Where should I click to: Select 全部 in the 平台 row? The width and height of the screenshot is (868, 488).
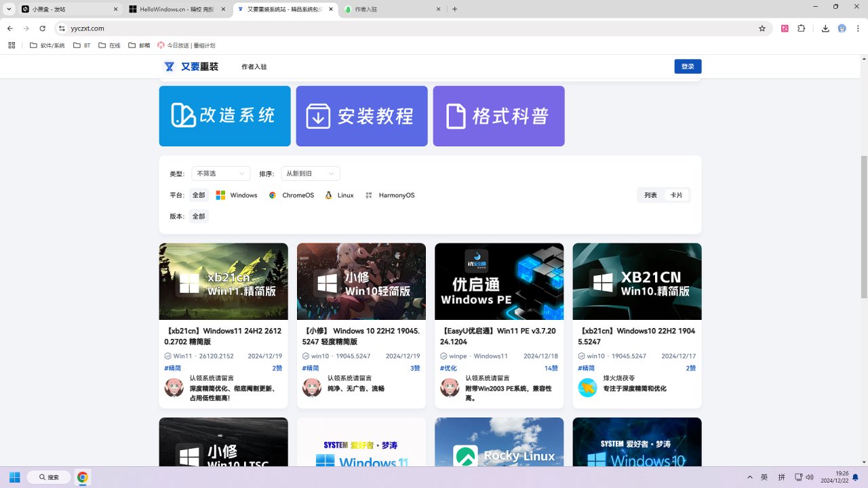point(198,195)
